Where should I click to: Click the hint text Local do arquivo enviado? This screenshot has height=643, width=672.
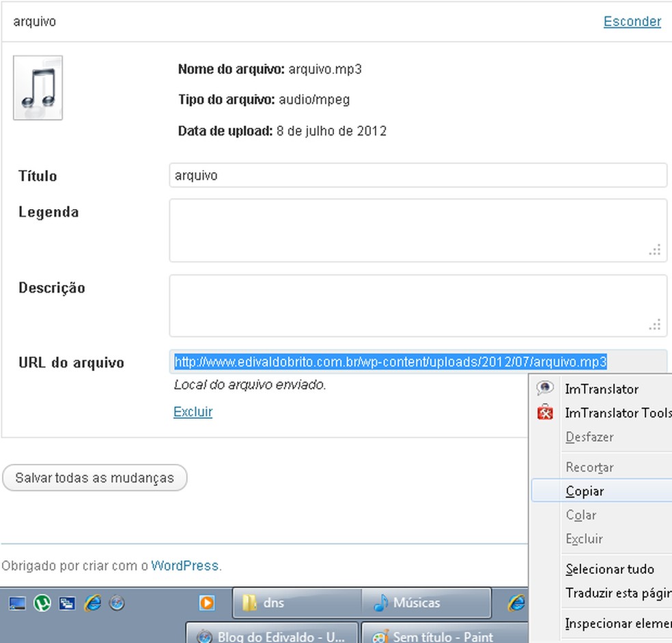pyautogui.click(x=250, y=385)
